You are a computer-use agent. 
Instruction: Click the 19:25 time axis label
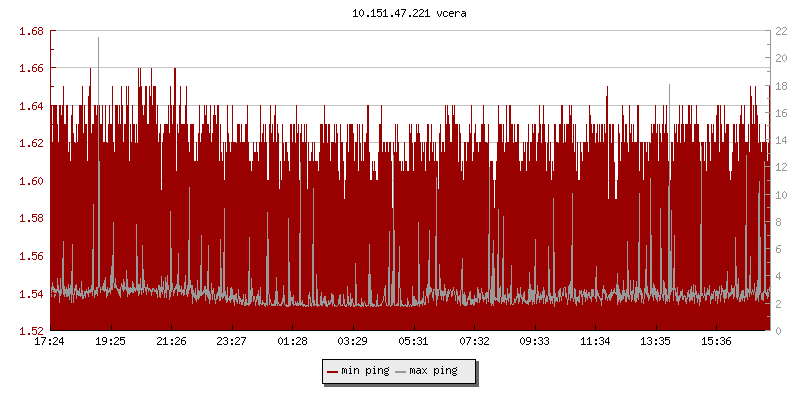110,341
